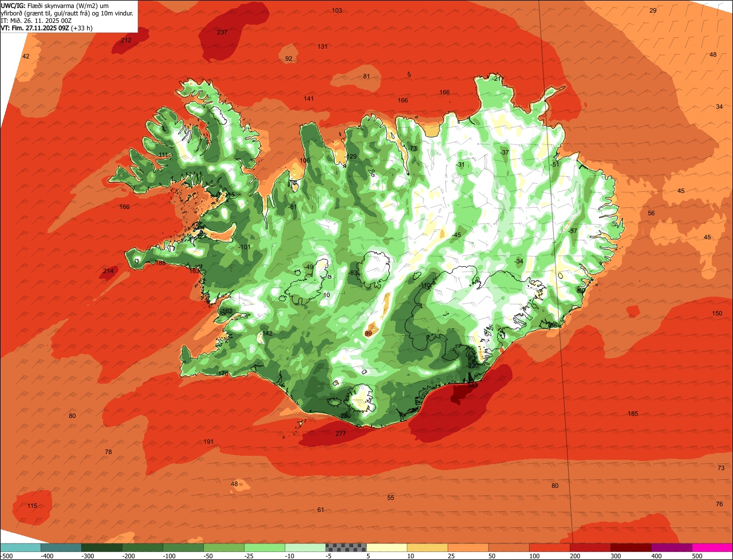
Task: Select the legend swatch between 50 and 100
Action: (509, 547)
